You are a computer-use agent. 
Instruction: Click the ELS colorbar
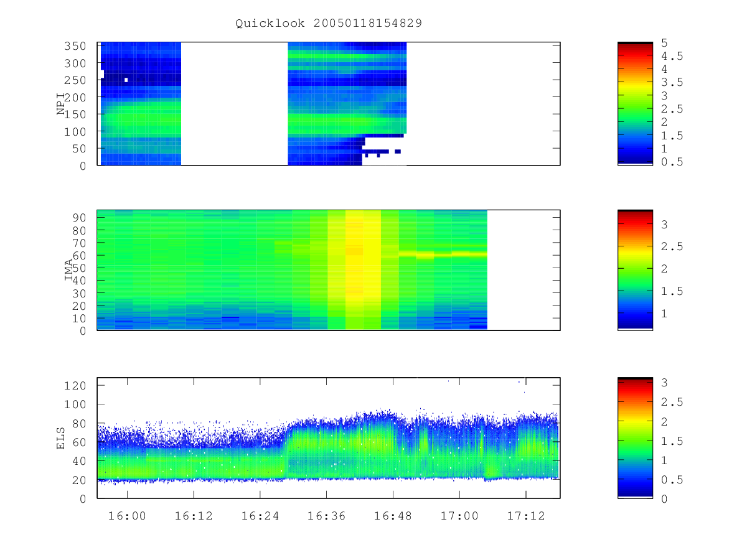635,438
